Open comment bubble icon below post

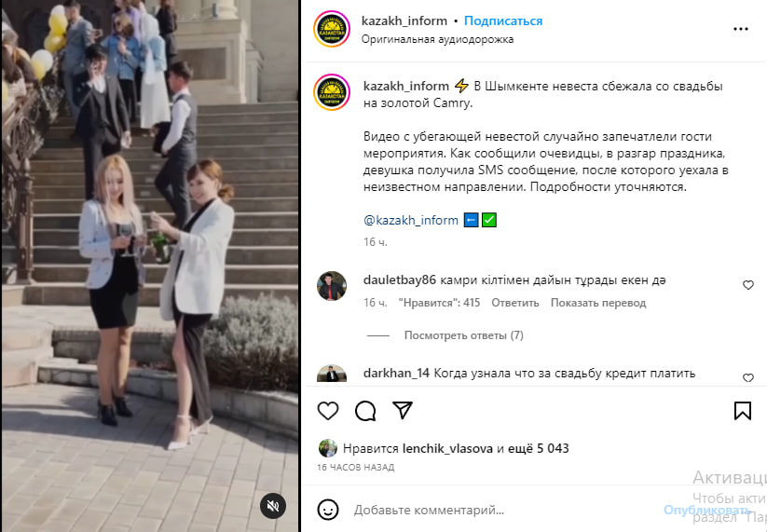point(365,411)
